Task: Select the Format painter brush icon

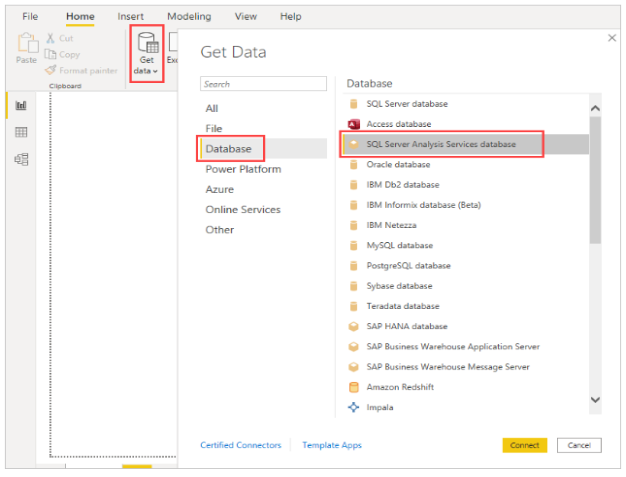Action: pyautogui.click(x=50, y=70)
